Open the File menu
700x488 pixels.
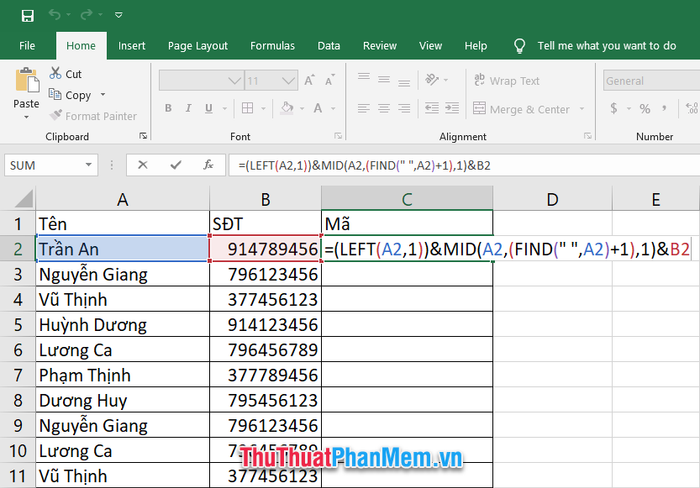[x=27, y=46]
